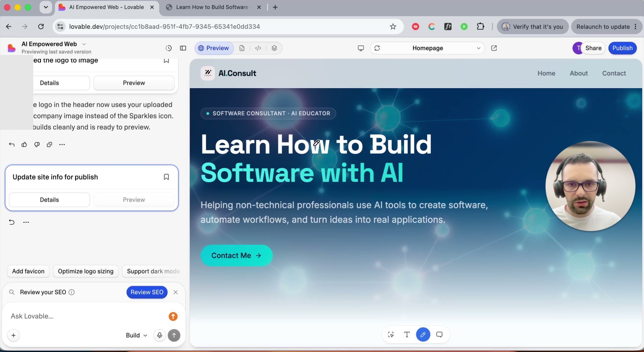This screenshot has width=644, height=352.
Task: Switch to code view icon
Action: (x=258, y=48)
